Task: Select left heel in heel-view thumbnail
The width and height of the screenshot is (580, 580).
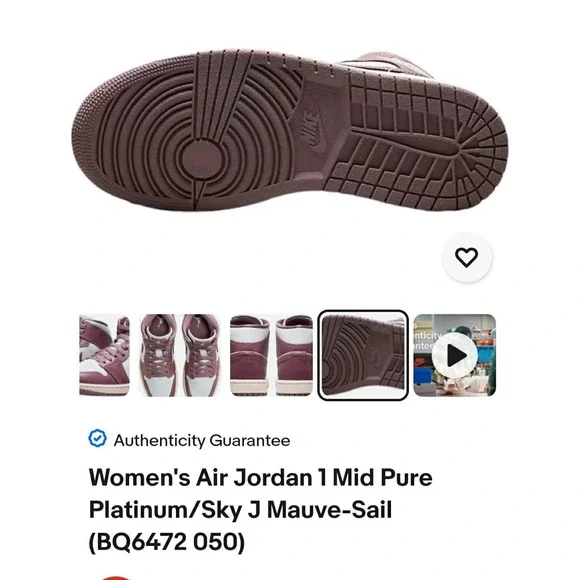Action: click(x=249, y=355)
